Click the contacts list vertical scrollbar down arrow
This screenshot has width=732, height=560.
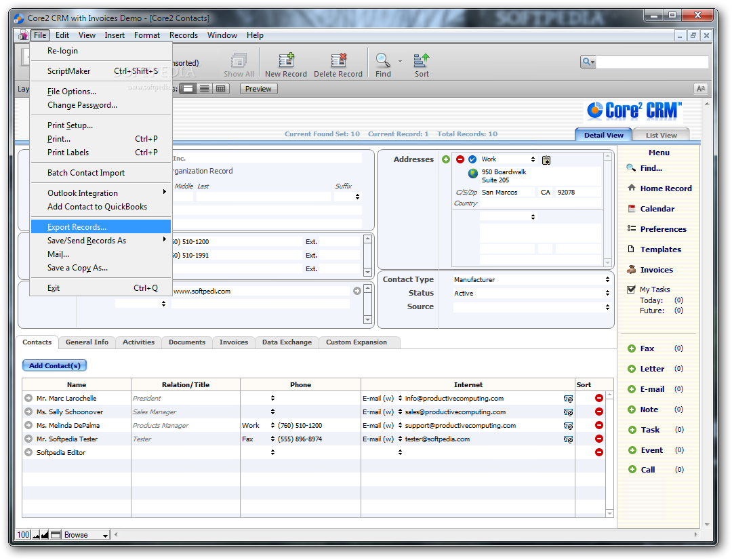click(609, 513)
